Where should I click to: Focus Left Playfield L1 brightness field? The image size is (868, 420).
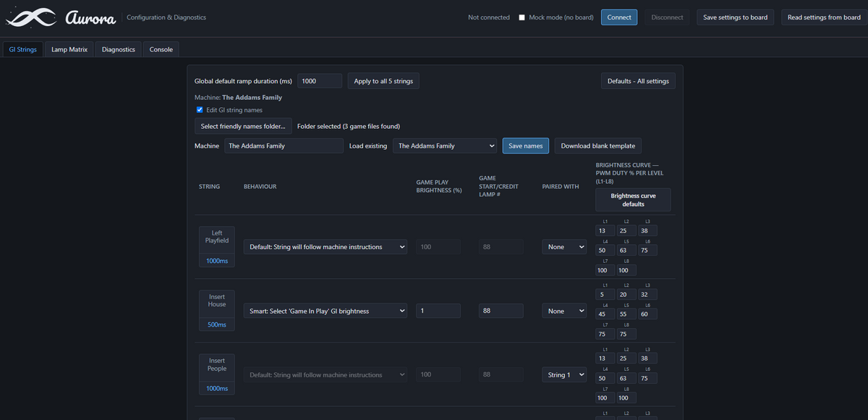pyautogui.click(x=605, y=231)
